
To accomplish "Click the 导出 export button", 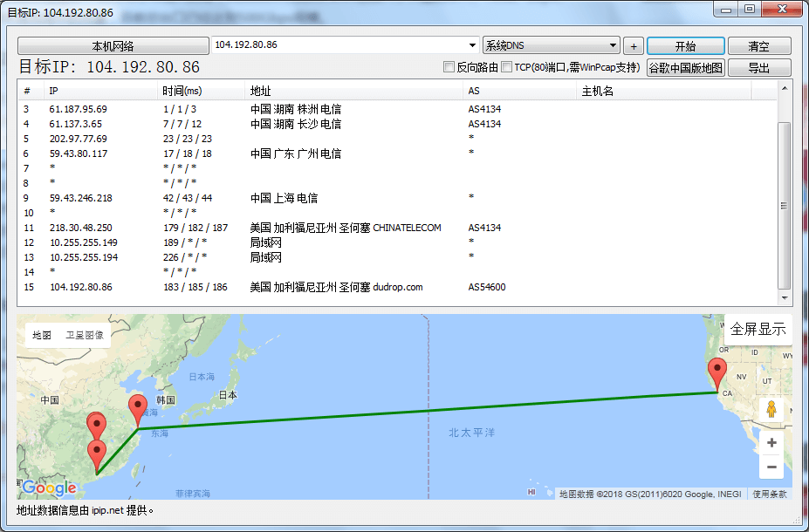I will pyautogui.click(x=758, y=68).
